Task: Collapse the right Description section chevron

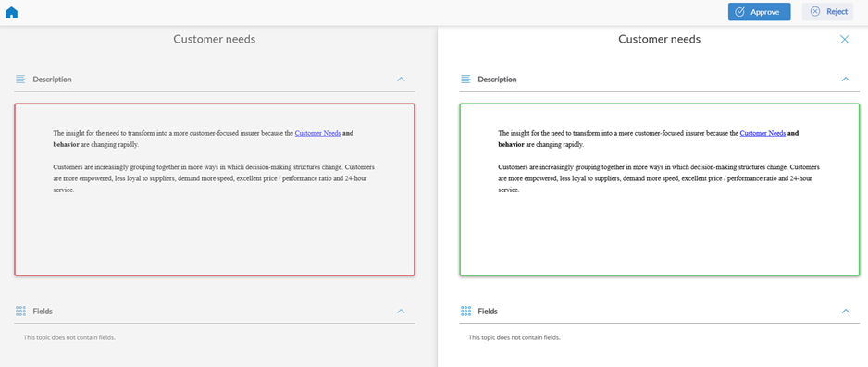Action: (x=845, y=79)
